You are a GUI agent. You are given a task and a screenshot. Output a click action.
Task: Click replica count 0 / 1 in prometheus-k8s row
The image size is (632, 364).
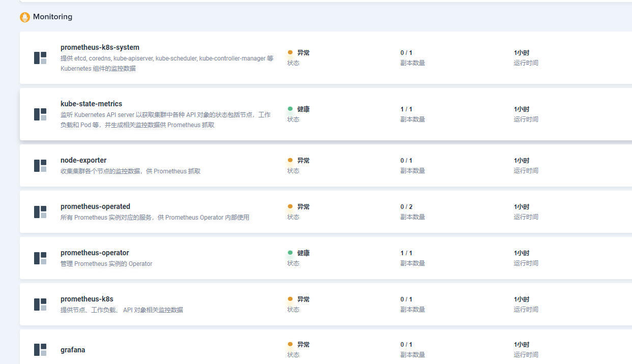pos(406,299)
